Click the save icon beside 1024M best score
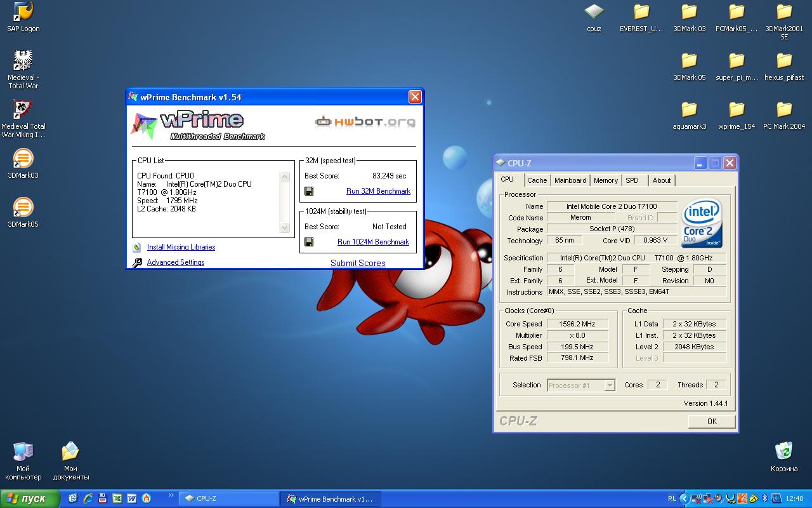The width and height of the screenshot is (812, 508). pos(309,242)
